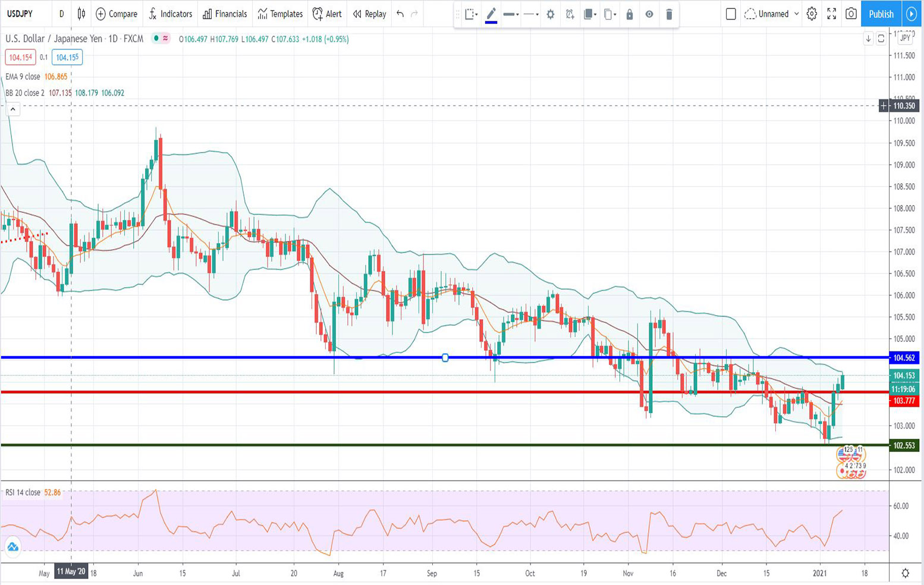Viewport: 924px width, 585px height.
Task: Click the line color pencil tool
Action: [491, 14]
